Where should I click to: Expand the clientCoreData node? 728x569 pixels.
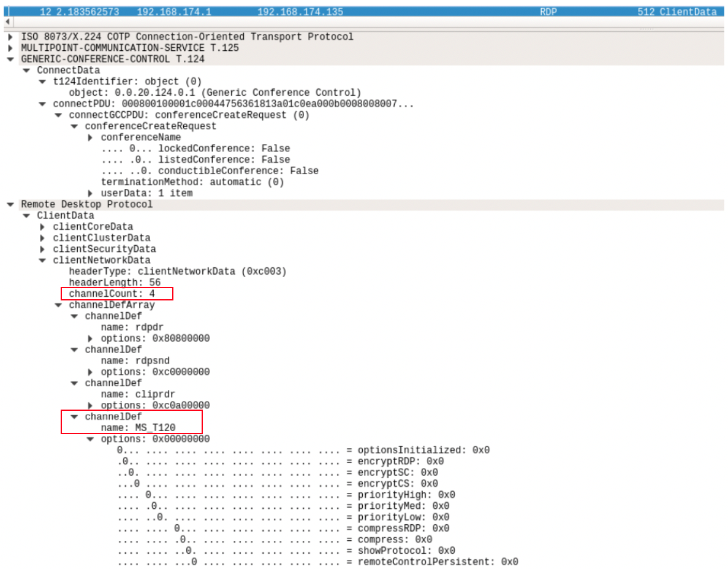(x=42, y=227)
